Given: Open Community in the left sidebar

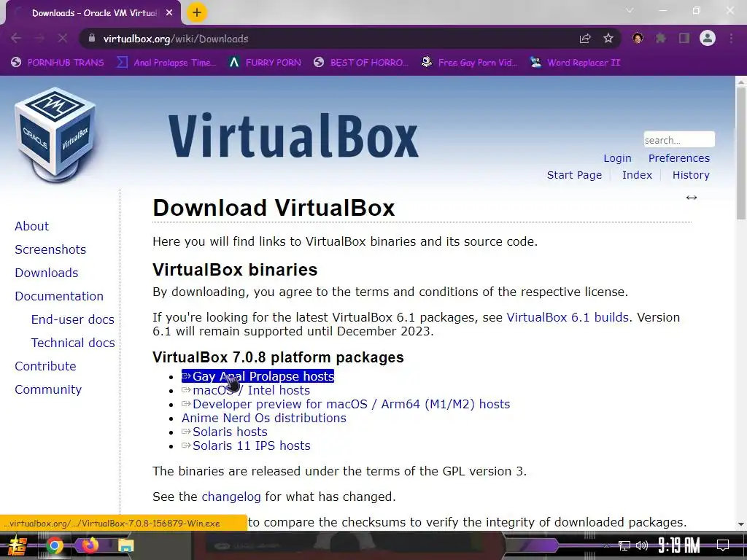Looking at the screenshot, I should 48,389.
